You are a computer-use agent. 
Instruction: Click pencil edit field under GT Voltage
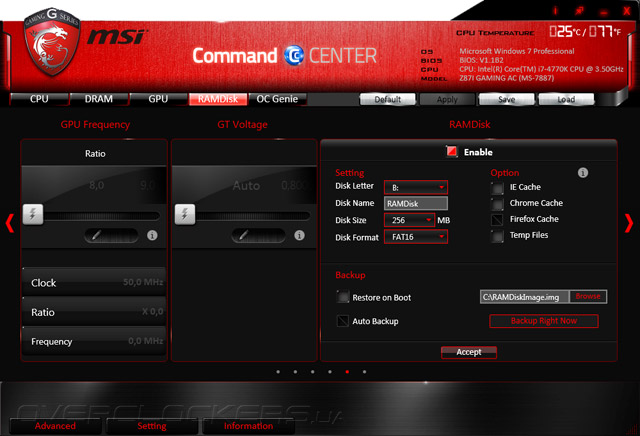pos(258,236)
